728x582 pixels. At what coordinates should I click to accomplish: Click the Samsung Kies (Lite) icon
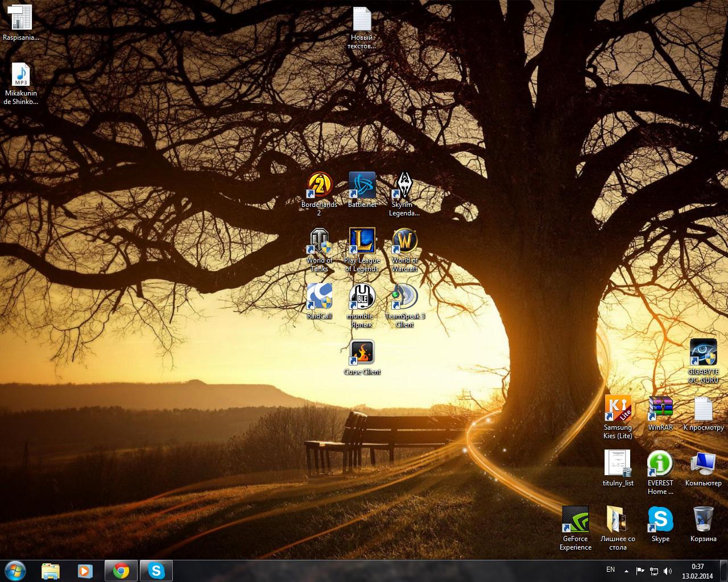tap(618, 408)
